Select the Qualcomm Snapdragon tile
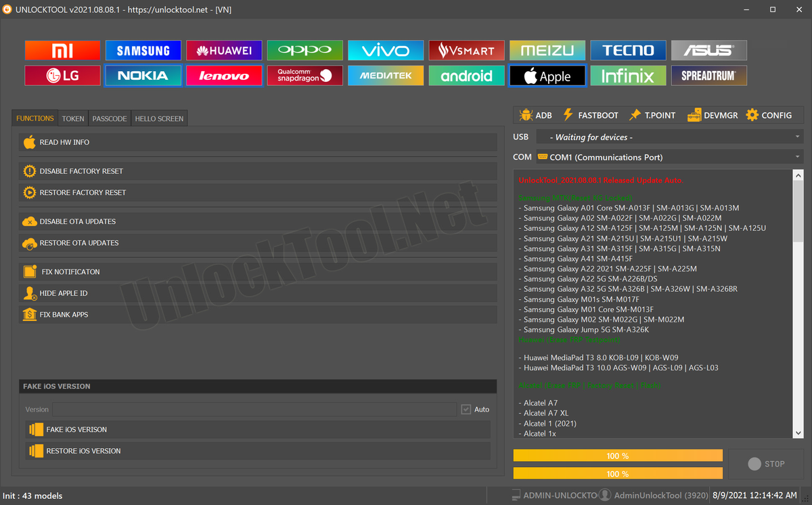Image resolution: width=812 pixels, height=505 pixels. click(304, 75)
